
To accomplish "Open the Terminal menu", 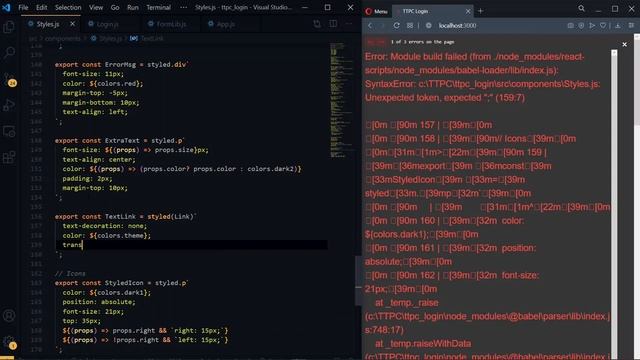I will coord(158,7).
